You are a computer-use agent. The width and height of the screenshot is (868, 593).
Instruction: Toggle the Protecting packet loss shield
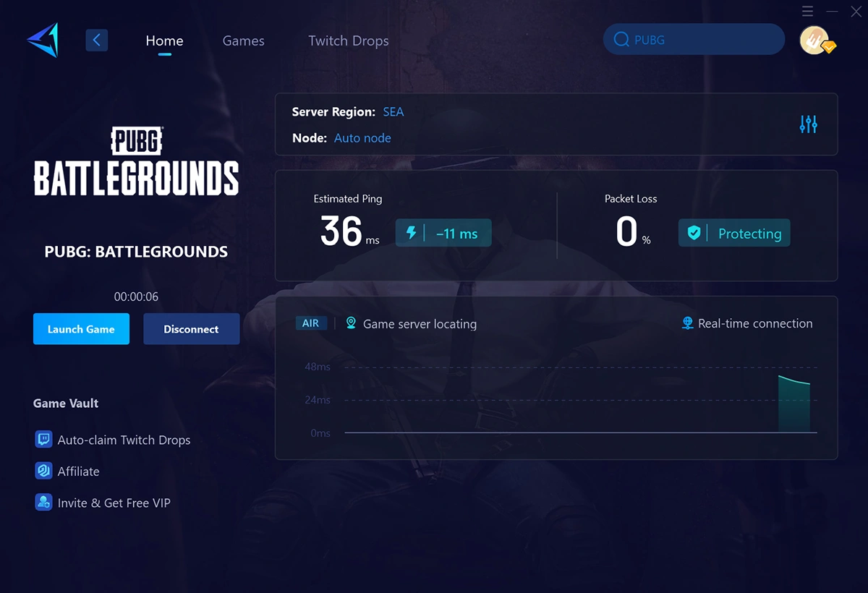(x=733, y=233)
